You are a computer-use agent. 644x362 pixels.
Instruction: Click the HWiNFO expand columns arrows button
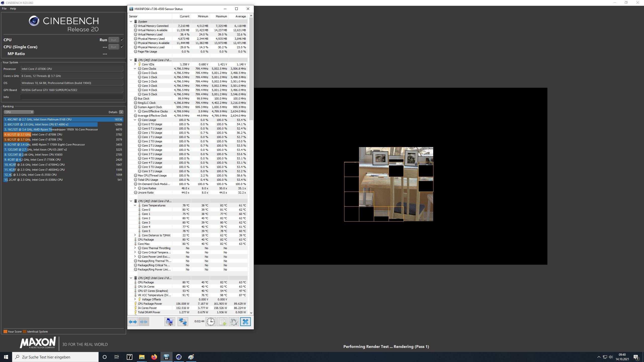pos(133,322)
